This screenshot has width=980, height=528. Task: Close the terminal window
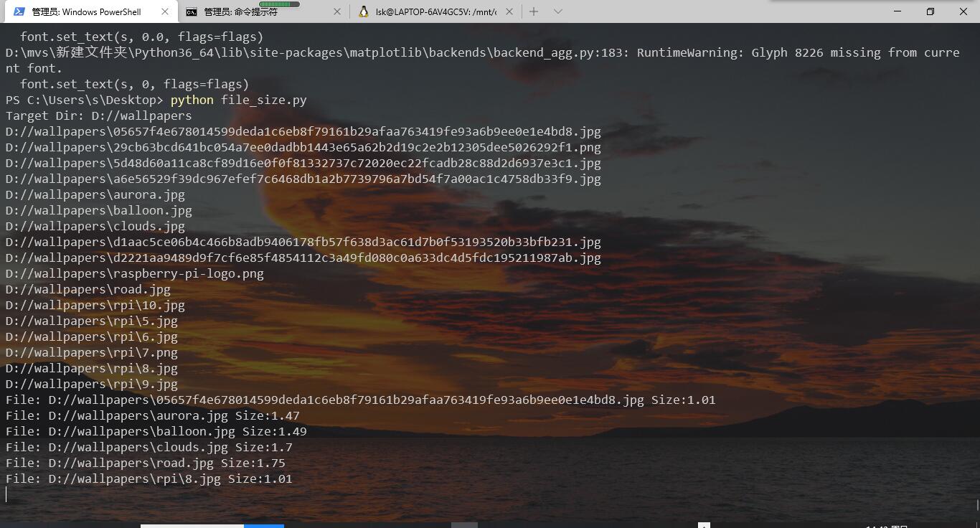click(963, 11)
